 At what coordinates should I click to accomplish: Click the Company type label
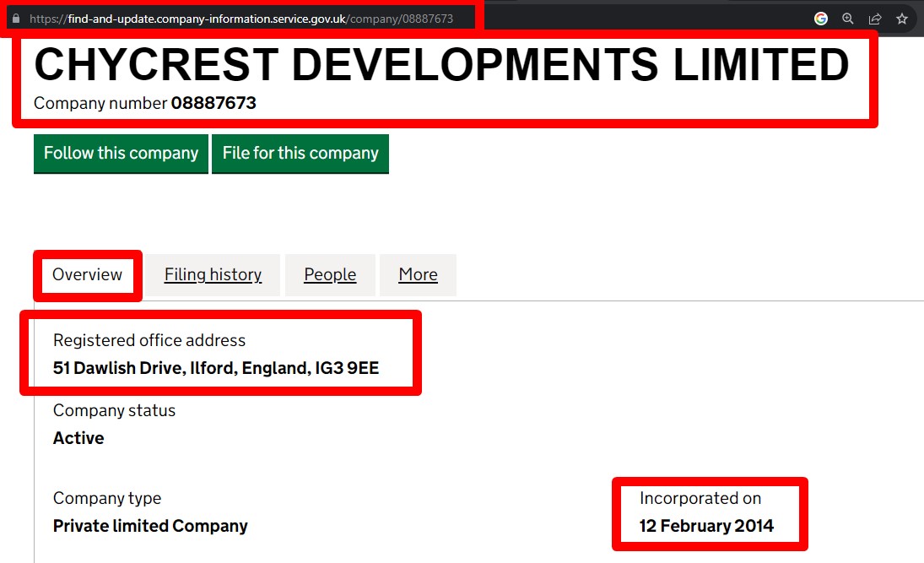pos(107,498)
